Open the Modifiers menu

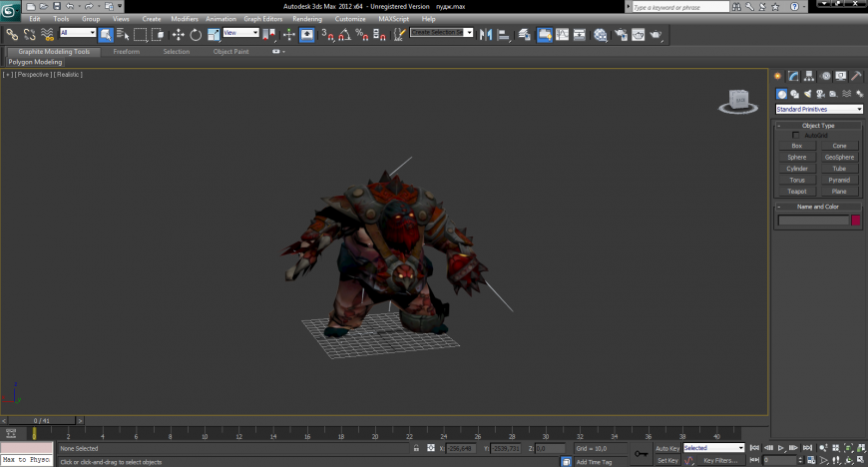point(185,19)
